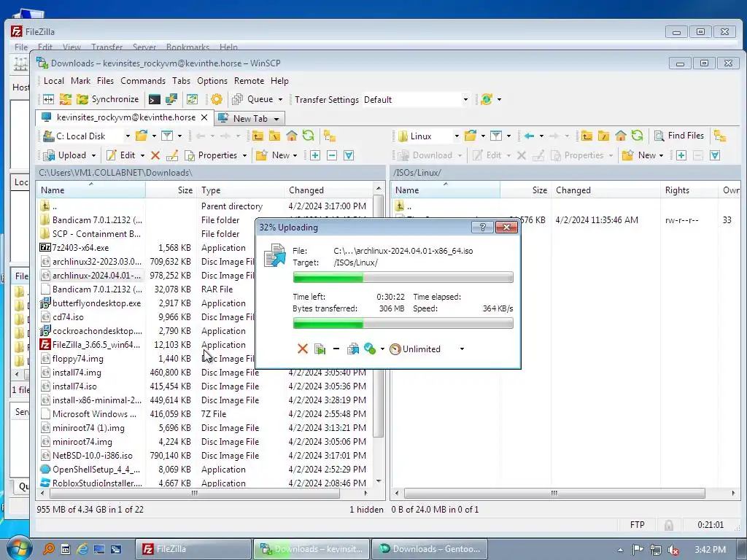Image resolution: width=747 pixels, height=560 pixels.
Task: Open the once-finished action dropdown arrow
Action: [382, 349]
